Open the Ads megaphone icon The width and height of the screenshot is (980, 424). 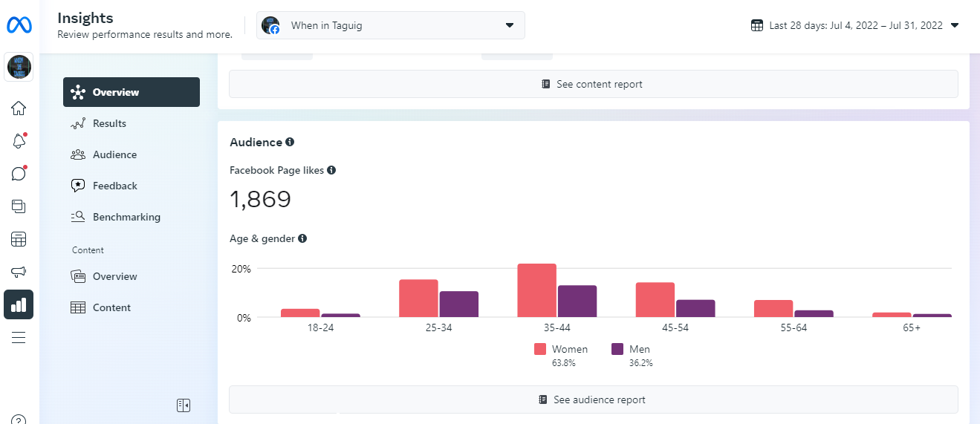tap(19, 272)
